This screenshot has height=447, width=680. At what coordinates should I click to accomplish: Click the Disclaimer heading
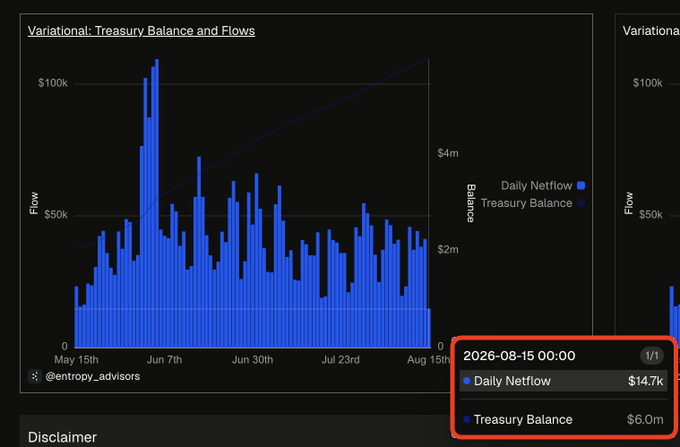tap(62, 437)
